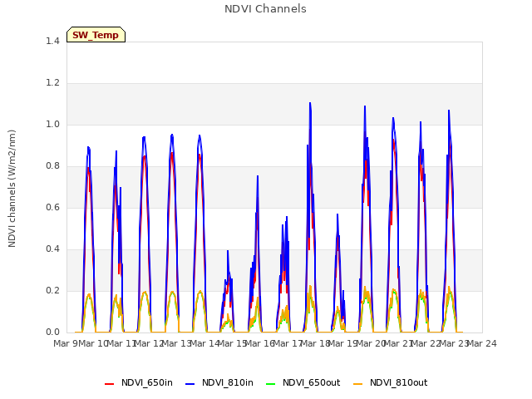Click the 0.6 y-axis tick label
Screen dimensions: 532x399
pos(52,207)
